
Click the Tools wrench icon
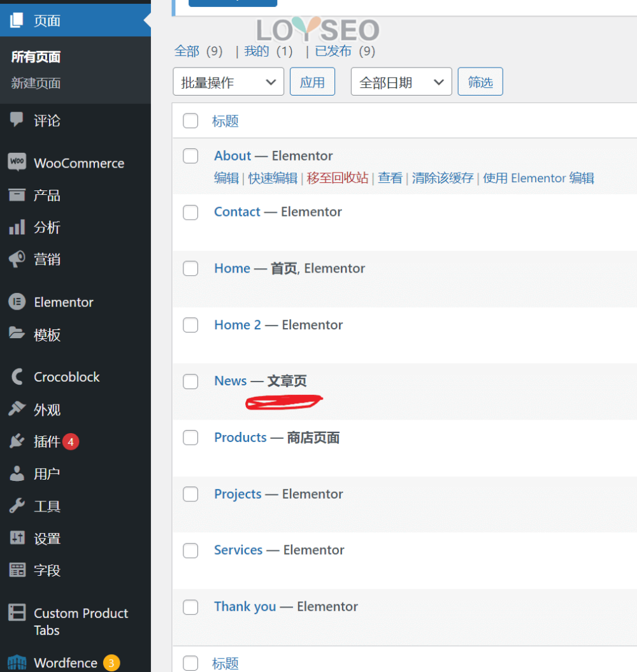[x=17, y=506]
